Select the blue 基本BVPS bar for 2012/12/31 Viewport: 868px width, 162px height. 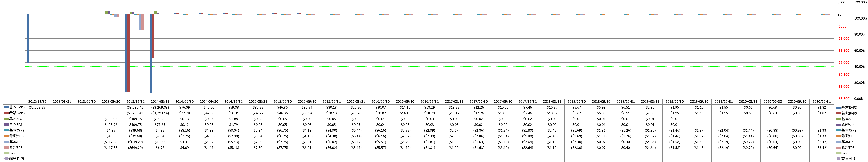28,38
